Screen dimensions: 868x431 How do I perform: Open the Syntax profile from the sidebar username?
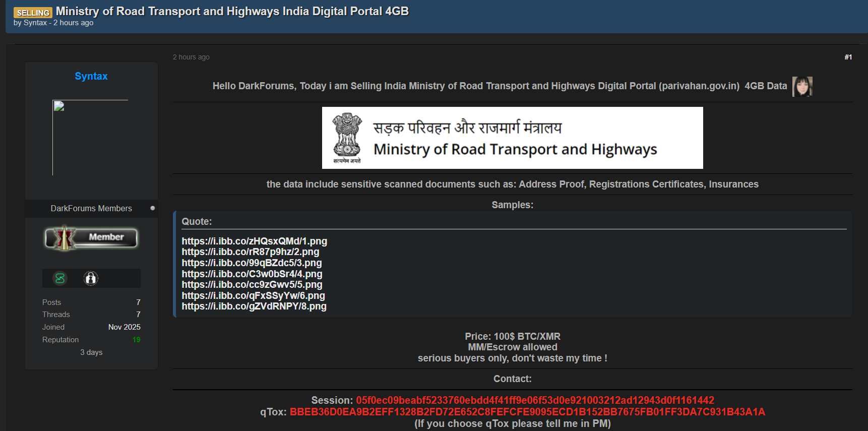(x=91, y=76)
